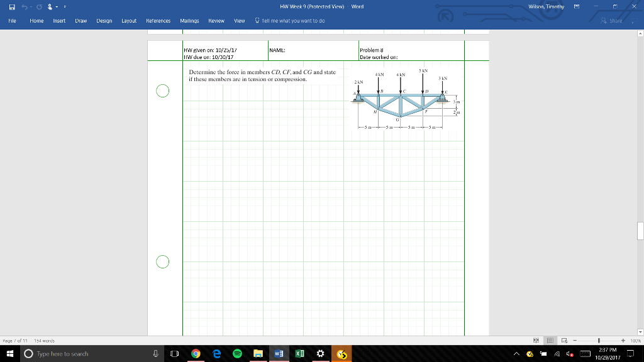
Task: Toggle the first answer circle in margin
Action: pos(162,90)
